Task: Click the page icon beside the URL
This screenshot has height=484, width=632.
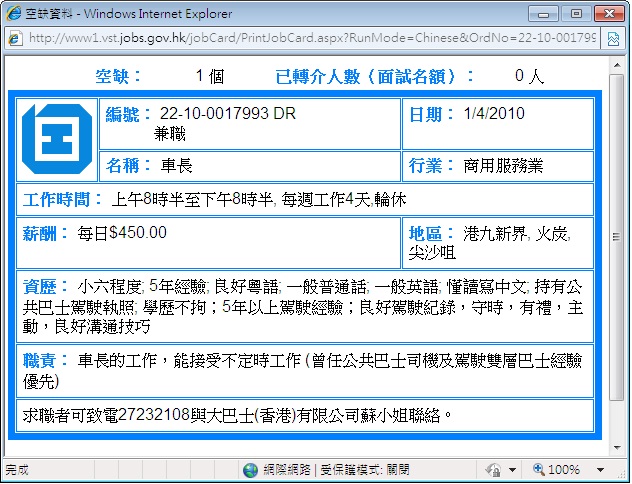Action: pos(16,38)
